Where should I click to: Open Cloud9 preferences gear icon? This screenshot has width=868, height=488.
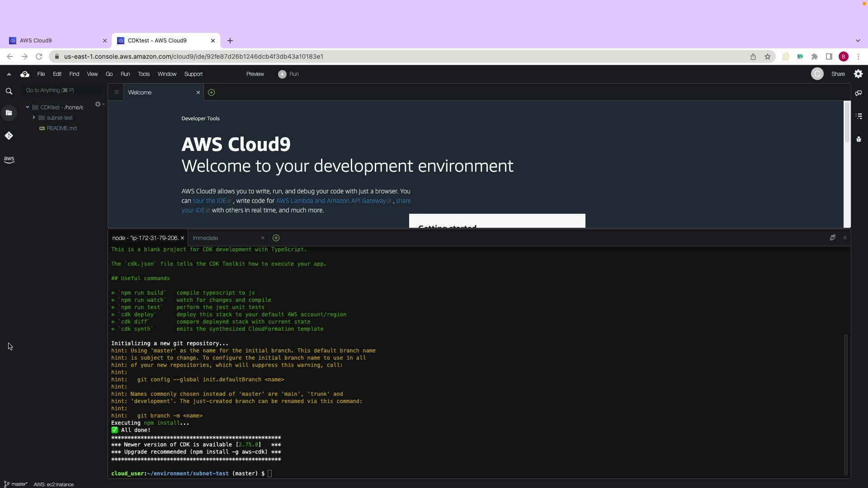tap(858, 74)
